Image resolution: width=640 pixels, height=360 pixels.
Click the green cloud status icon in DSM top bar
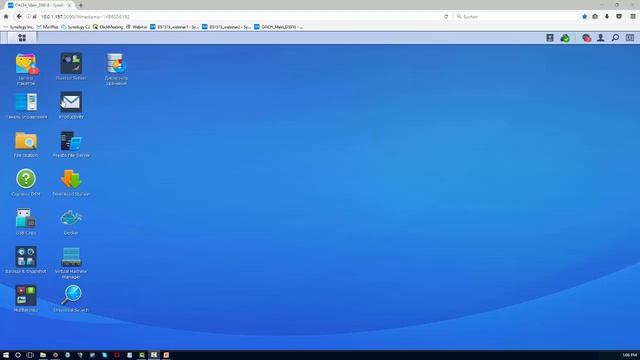[x=565, y=38]
